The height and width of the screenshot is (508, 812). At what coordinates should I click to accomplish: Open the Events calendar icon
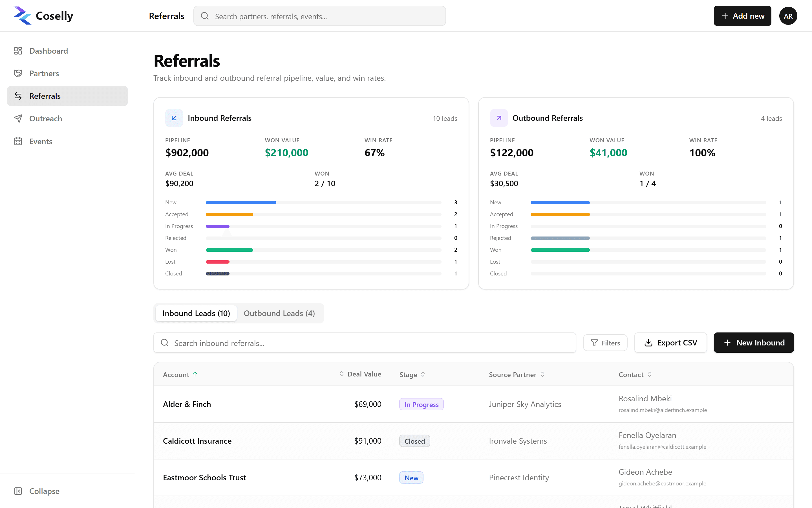[18, 141]
